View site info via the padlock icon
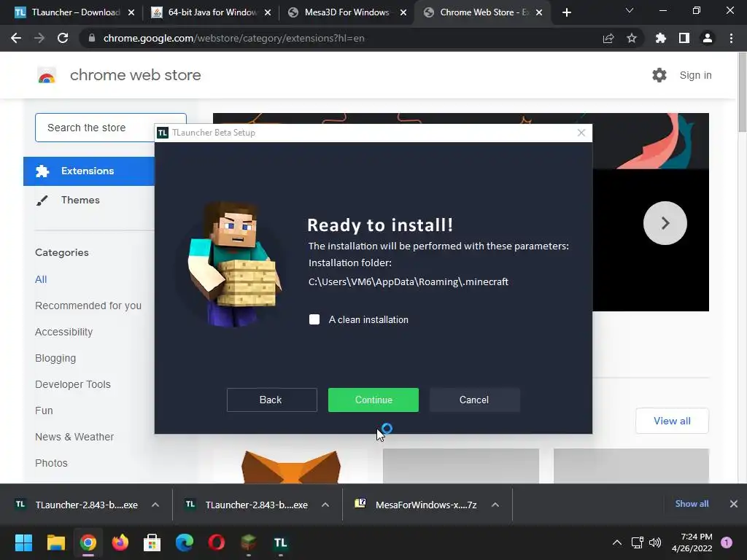 [92, 38]
